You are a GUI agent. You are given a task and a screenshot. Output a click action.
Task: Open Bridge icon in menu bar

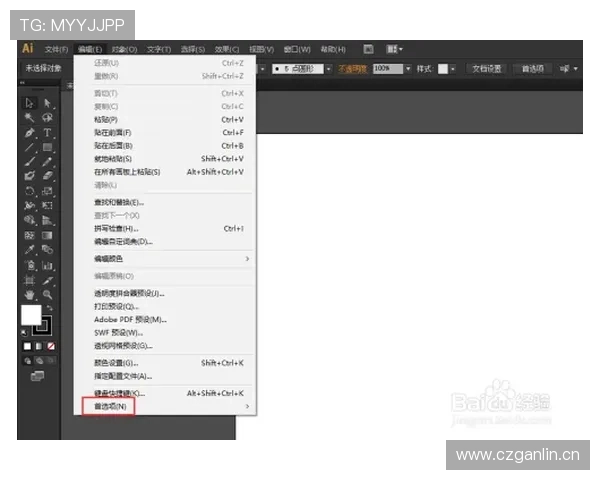(x=368, y=49)
